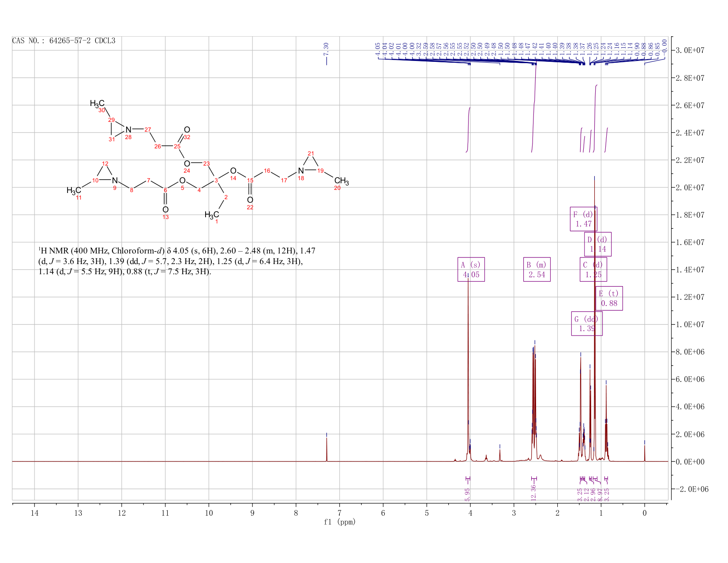Screen dimensions: 728x563
Task: Click the f1 (ppm) axis label
Action: pyautogui.click(x=340, y=522)
